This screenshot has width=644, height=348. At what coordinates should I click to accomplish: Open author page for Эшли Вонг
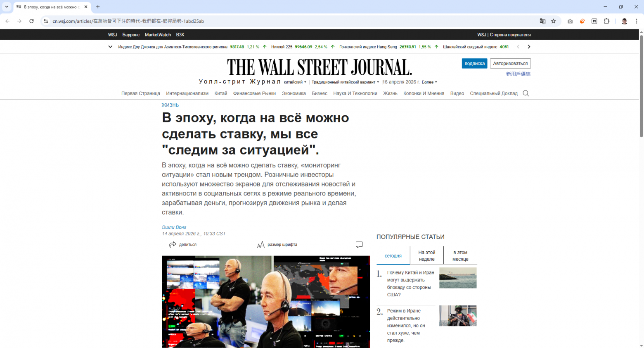tap(174, 227)
